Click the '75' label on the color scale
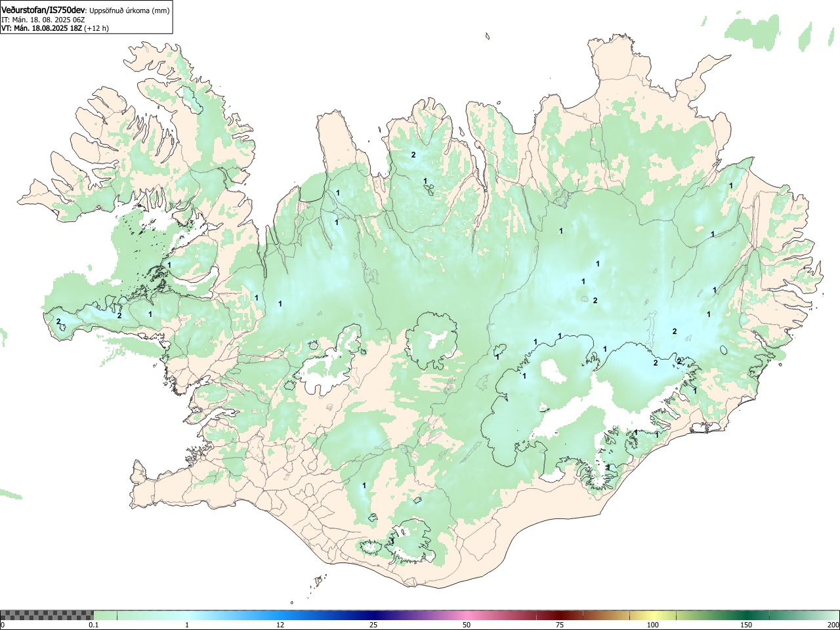 560,625
